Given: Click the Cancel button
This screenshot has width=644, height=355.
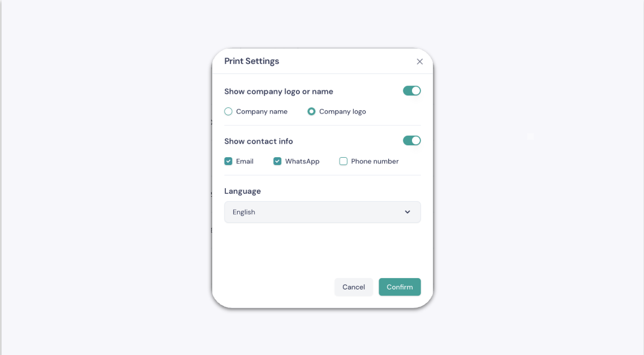Looking at the screenshot, I should click(354, 287).
